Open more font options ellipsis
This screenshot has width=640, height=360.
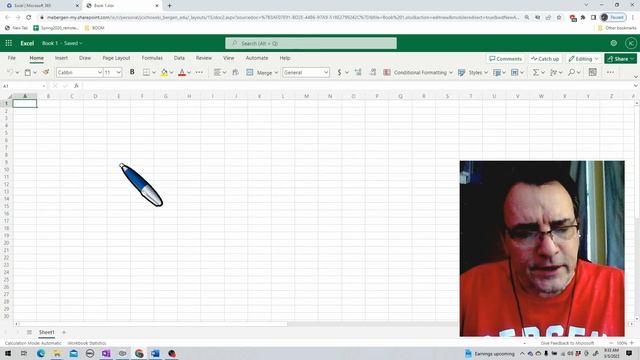(x=199, y=72)
